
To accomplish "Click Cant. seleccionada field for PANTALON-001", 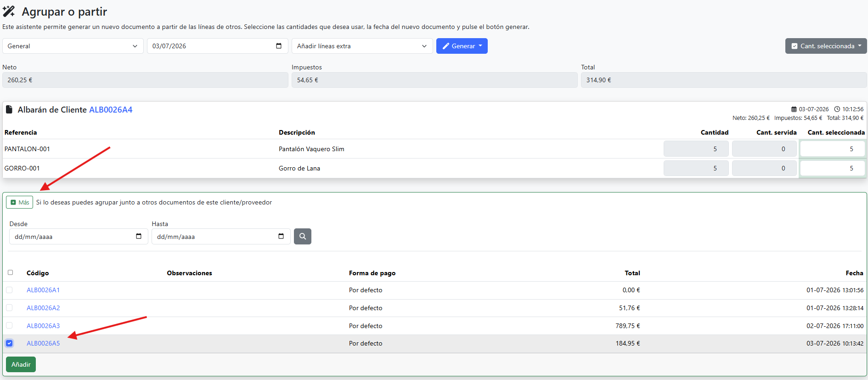I will click(x=832, y=149).
